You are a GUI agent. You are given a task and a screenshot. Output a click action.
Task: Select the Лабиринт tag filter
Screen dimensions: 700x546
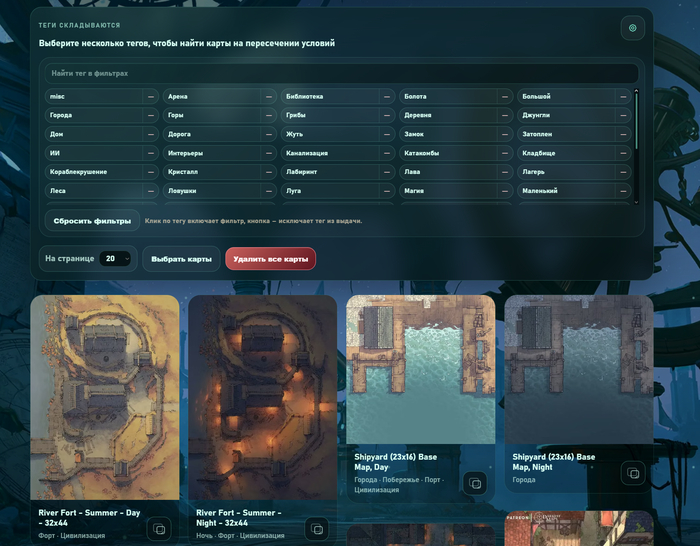click(x=330, y=172)
